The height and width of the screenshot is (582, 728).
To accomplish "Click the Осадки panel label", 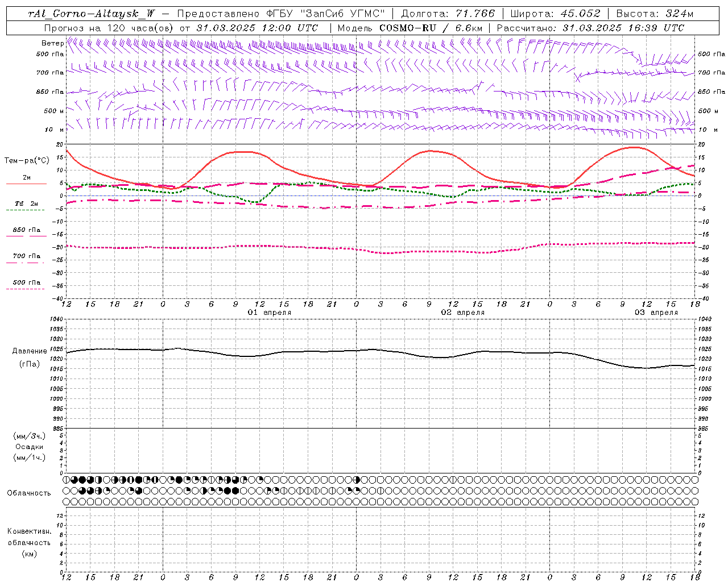I will [29, 447].
